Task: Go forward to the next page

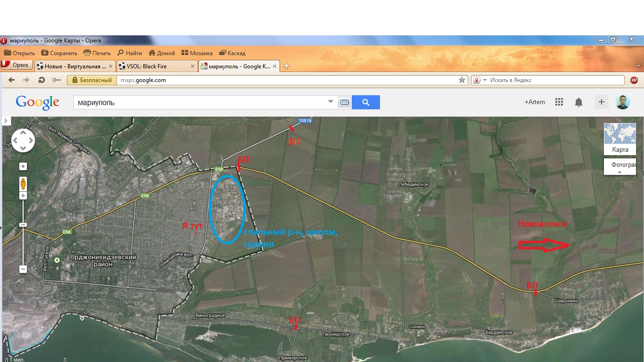Action: coord(26,80)
